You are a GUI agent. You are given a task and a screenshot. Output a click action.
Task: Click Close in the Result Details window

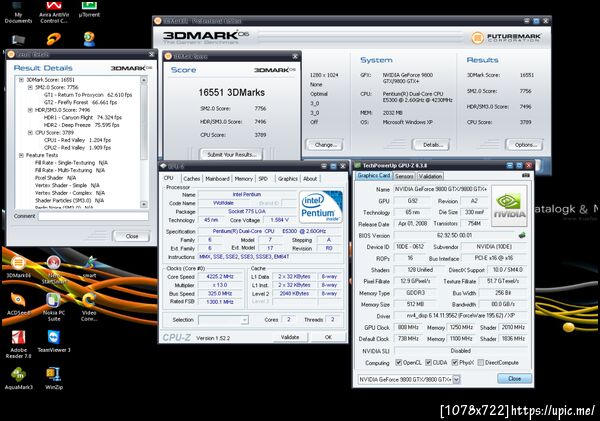pos(131,236)
